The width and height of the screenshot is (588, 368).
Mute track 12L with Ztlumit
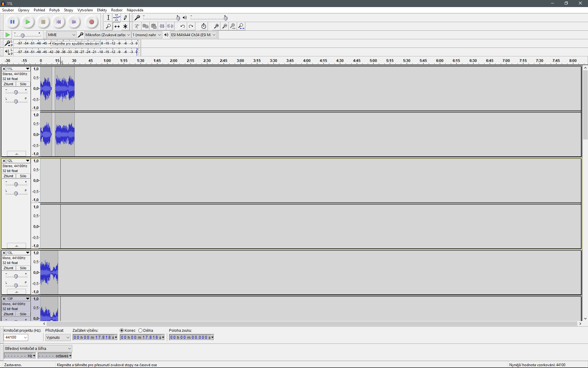pyautogui.click(x=9, y=176)
